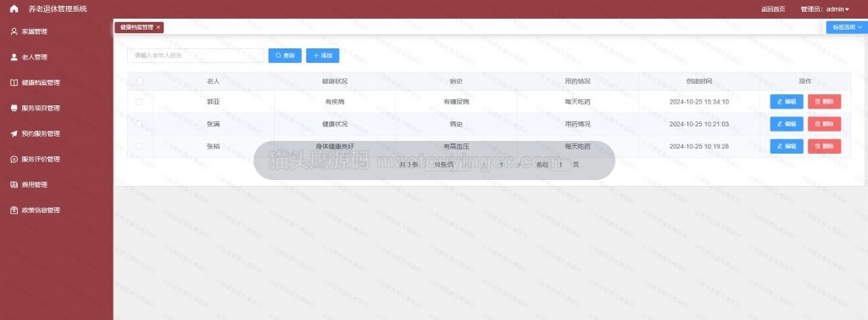Screen dimensions: 868x320
Task: Click the home icon in the header
Action: (14, 8)
